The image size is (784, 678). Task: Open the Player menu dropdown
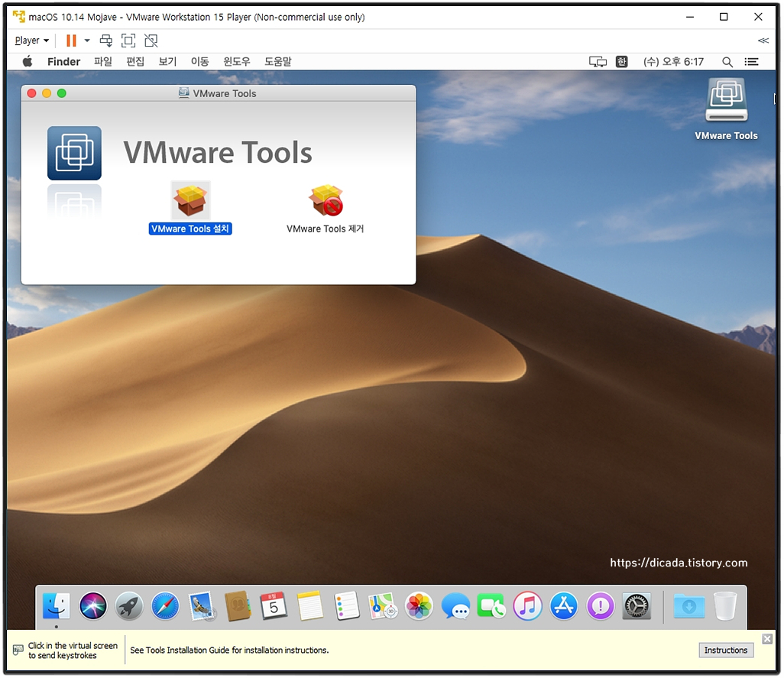point(32,41)
